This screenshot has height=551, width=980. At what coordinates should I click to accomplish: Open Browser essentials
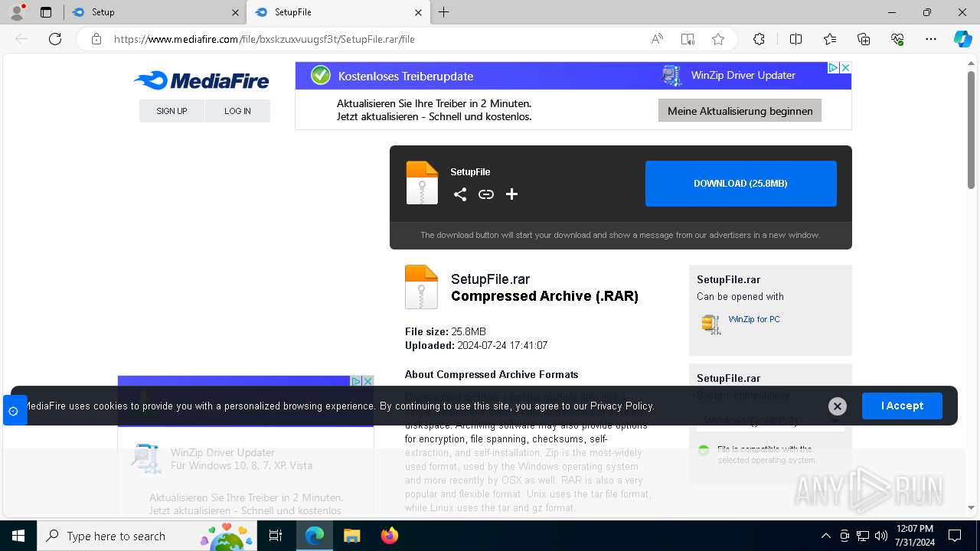pos(897,39)
